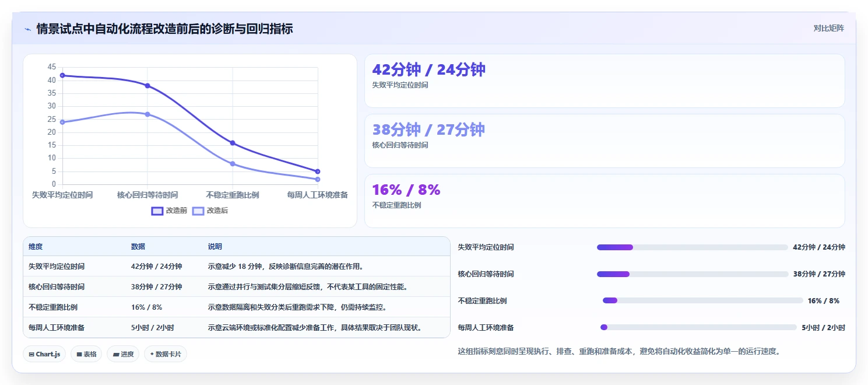Click chart x-axis label 每周人工环境准备

click(x=317, y=195)
